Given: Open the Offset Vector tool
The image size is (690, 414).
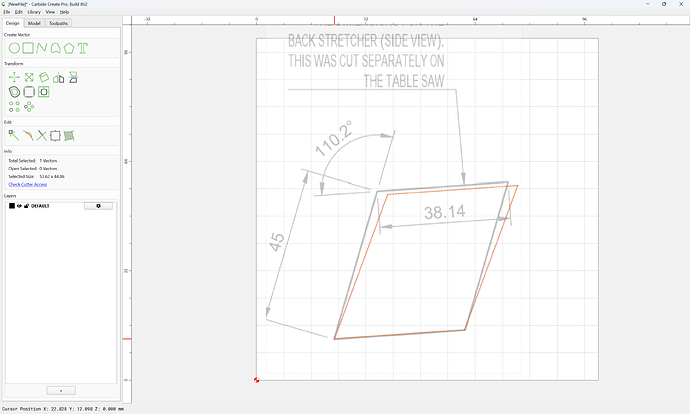Looking at the screenshot, I should [x=14, y=92].
